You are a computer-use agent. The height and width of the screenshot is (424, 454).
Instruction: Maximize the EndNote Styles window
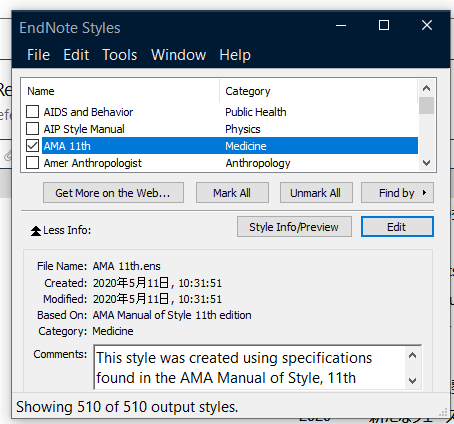pos(384,25)
